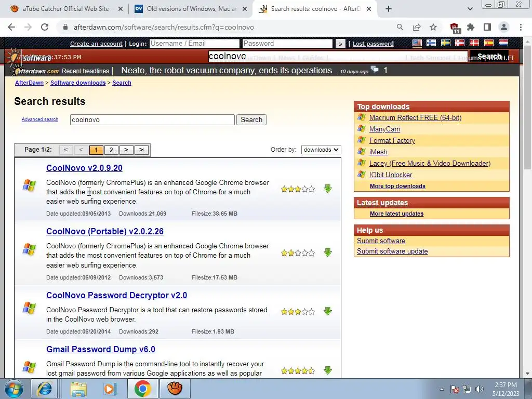532x399 pixels.
Task: Open the Chrome three-dot menu
Action: [521, 27]
